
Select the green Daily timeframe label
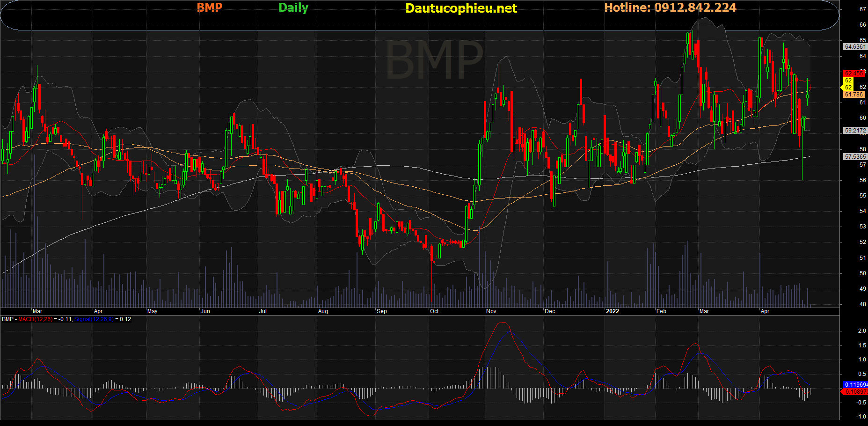click(293, 7)
